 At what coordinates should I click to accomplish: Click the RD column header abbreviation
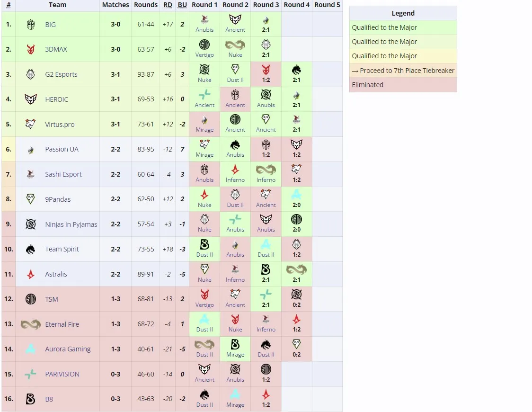click(168, 5)
